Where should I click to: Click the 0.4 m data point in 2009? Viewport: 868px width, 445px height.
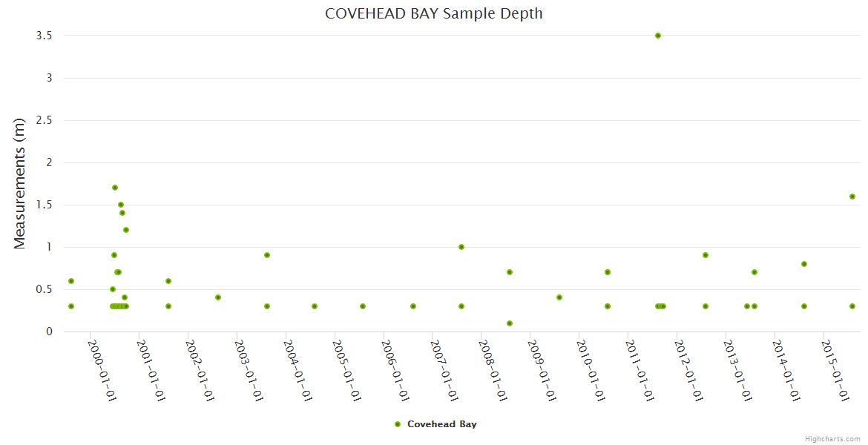pos(559,297)
